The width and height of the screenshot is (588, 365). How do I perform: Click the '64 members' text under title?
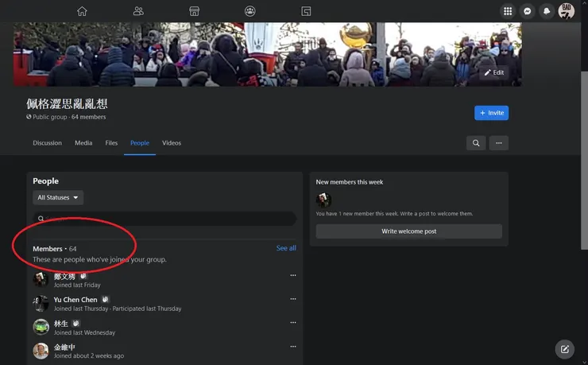tap(88, 117)
